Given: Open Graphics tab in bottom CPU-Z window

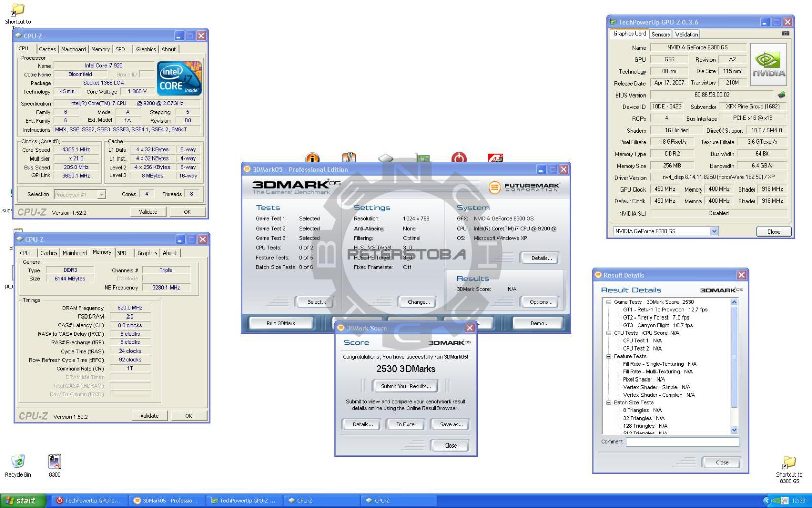Looking at the screenshot, I should 147,253.
